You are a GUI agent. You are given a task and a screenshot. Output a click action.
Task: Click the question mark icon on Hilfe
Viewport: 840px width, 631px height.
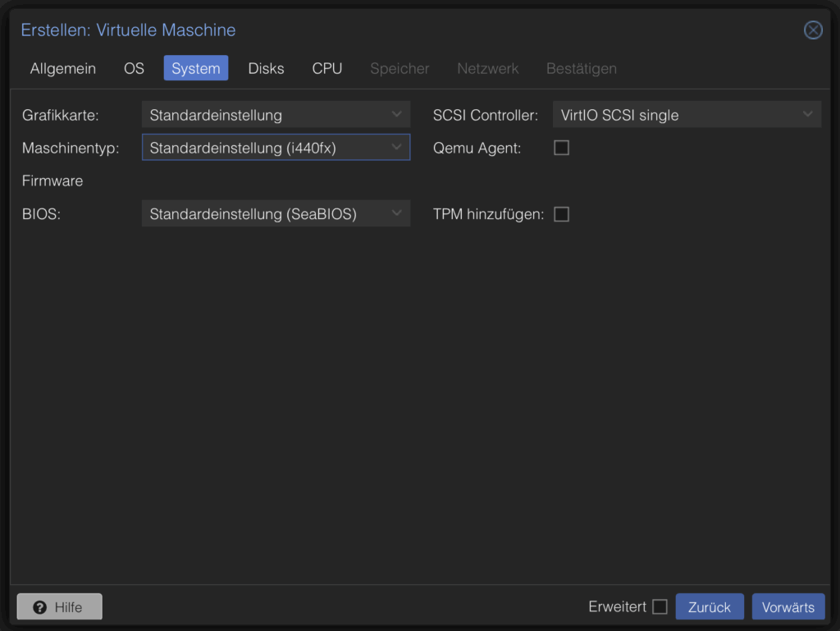[x=39, y=607]
